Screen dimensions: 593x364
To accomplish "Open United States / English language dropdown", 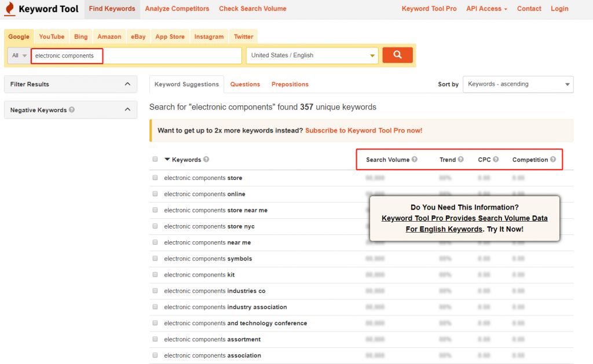I will click(312, 56).
